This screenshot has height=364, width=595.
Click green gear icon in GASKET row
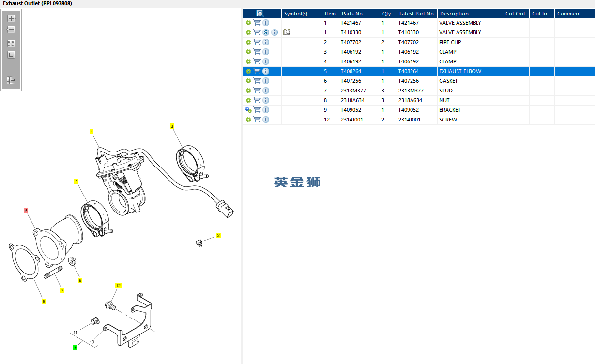pos(248,81)
